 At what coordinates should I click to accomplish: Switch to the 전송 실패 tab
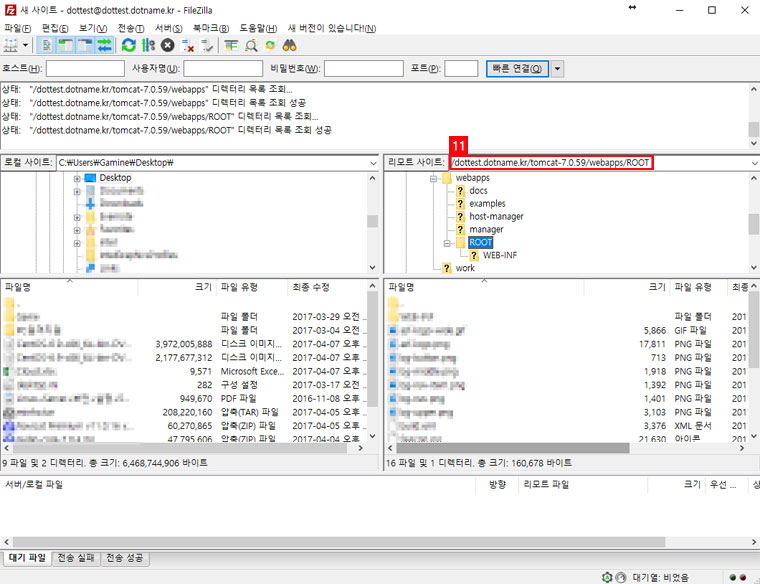(76, 558)
